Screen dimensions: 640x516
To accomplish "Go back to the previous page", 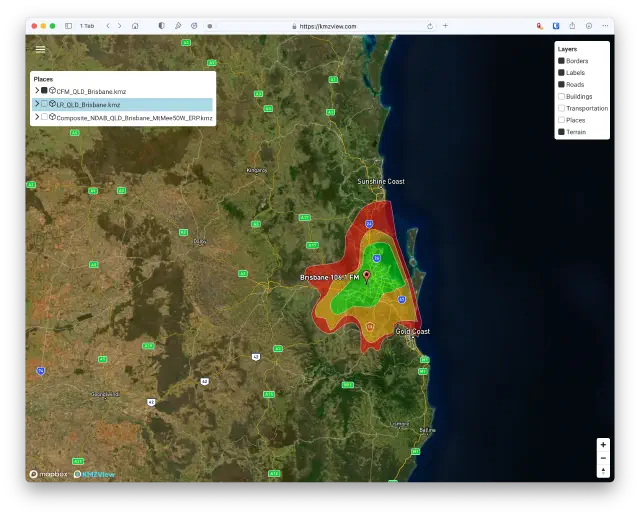I will pos(108,26).
